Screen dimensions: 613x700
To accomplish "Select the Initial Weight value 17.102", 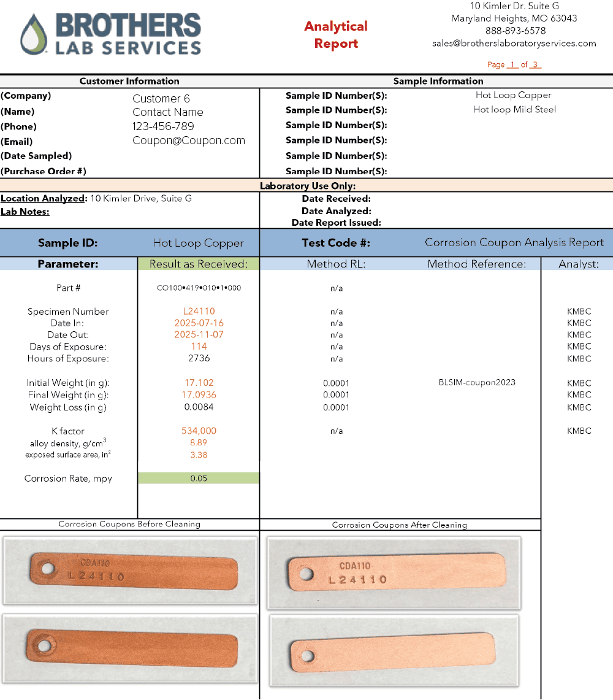I will click(x=199, y=382).
